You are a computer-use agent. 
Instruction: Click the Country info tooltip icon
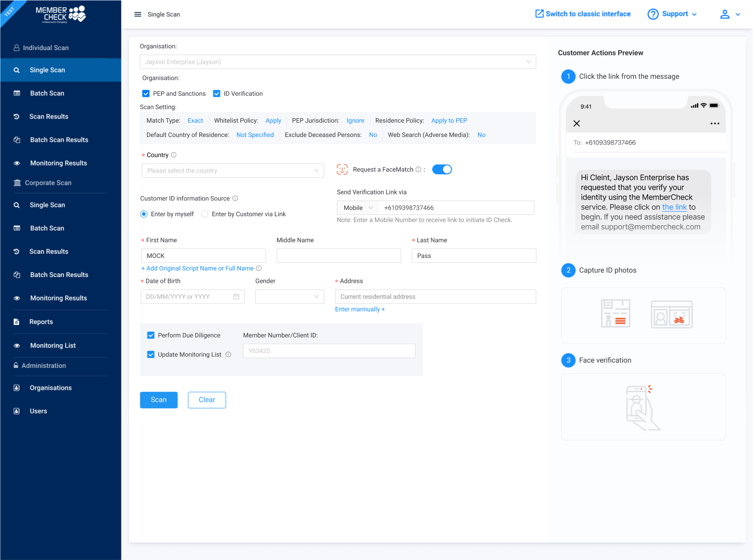coord(174,155)
